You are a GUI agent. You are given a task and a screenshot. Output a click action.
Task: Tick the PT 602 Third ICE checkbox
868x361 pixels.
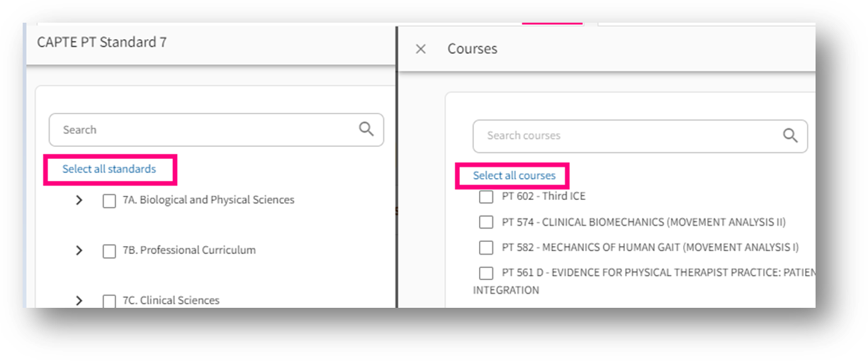coord(486,196)
